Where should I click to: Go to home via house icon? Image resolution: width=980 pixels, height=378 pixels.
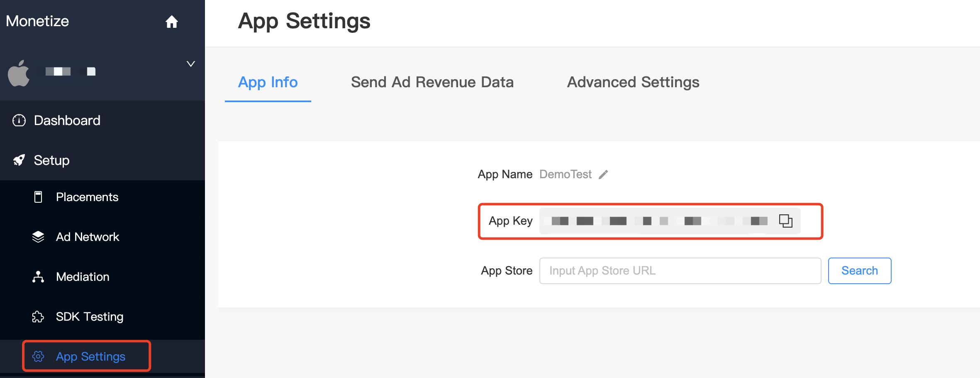pos(171,22)
